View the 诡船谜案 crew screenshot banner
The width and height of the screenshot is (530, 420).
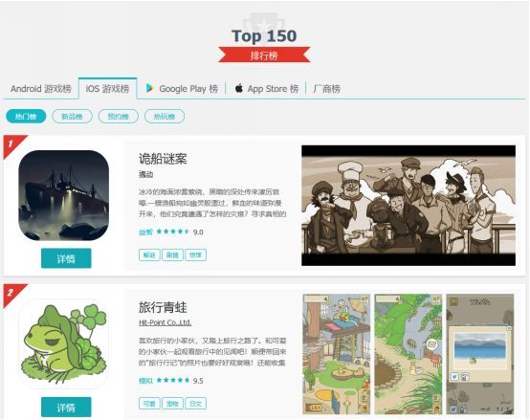tap(409, 206)
